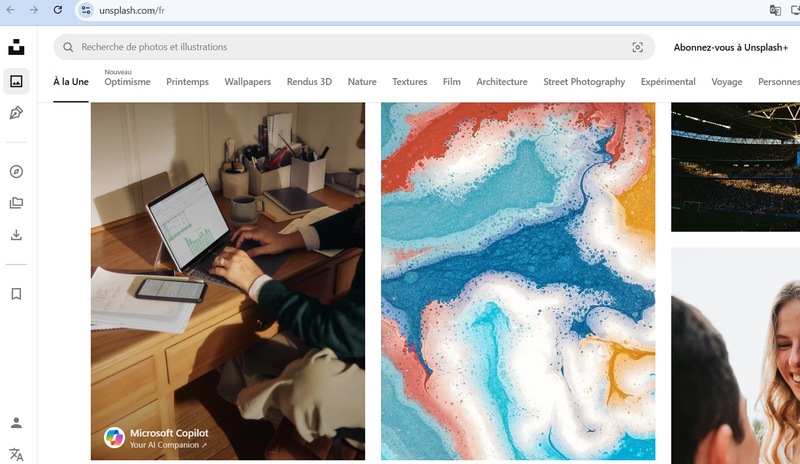The image size is (800, 464).
Task: Open the Optimisme category tab
Action: coord(128,82)
